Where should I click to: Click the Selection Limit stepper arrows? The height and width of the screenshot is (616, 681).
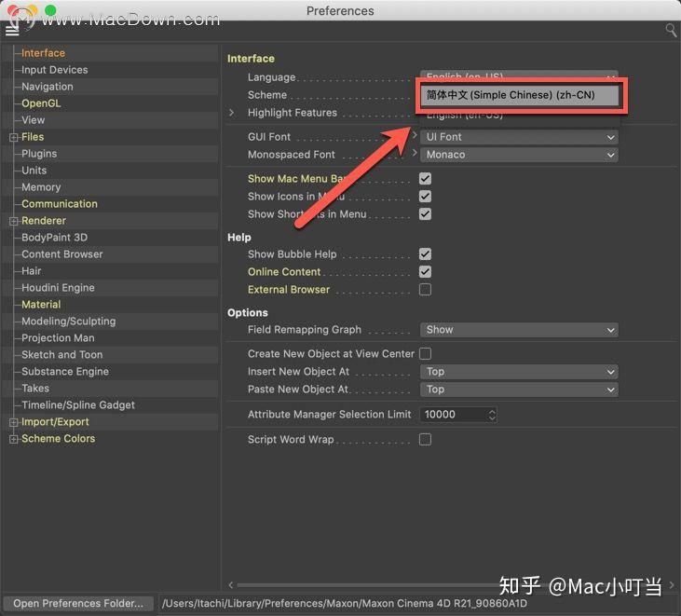(x=492, y=415)
